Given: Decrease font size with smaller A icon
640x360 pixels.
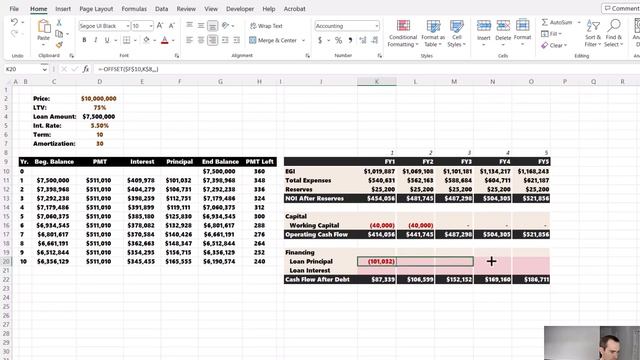Looking at the screenshot, I should tap(172, 26).
